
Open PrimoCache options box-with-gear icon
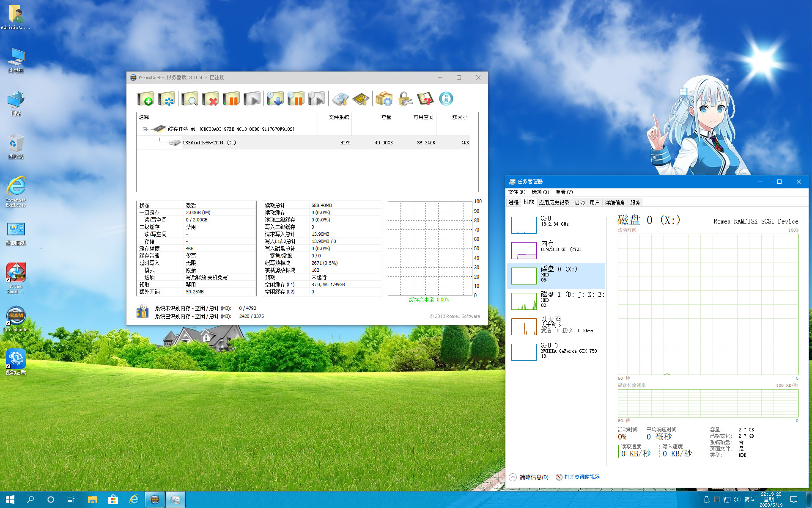click(x=384, y=99)
